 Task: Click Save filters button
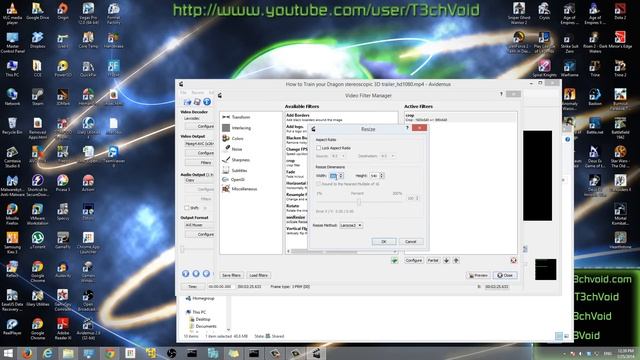[x=231, y=276]
